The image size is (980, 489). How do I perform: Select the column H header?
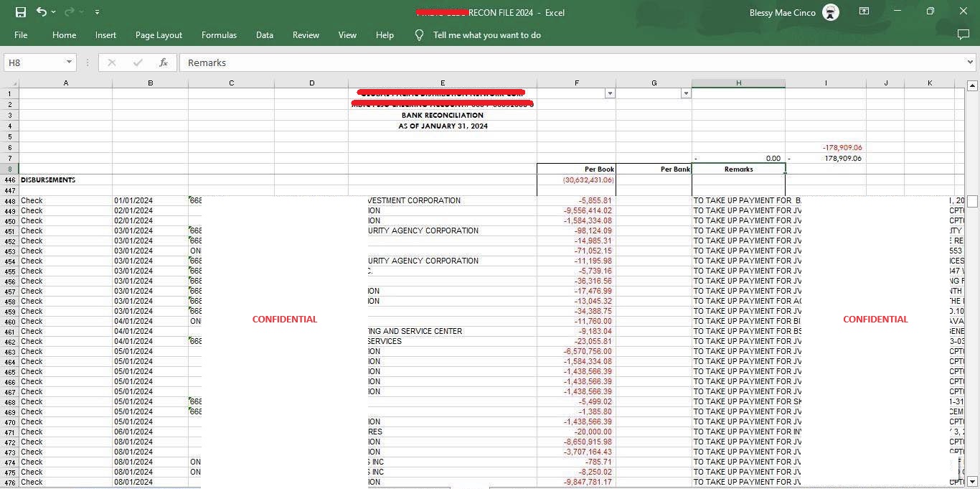(738, 83)
